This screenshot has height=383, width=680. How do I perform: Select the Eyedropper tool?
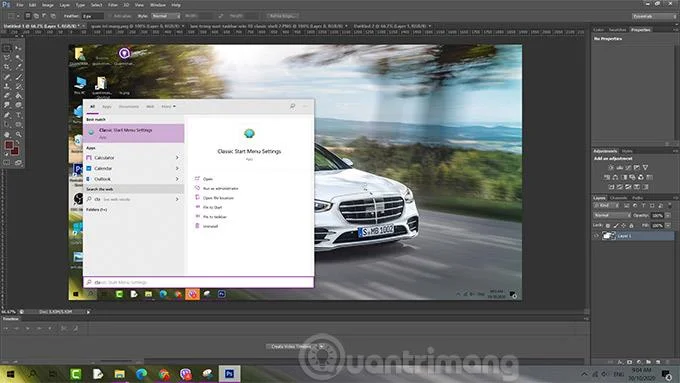pyautogui.click(x=18, y=67)
